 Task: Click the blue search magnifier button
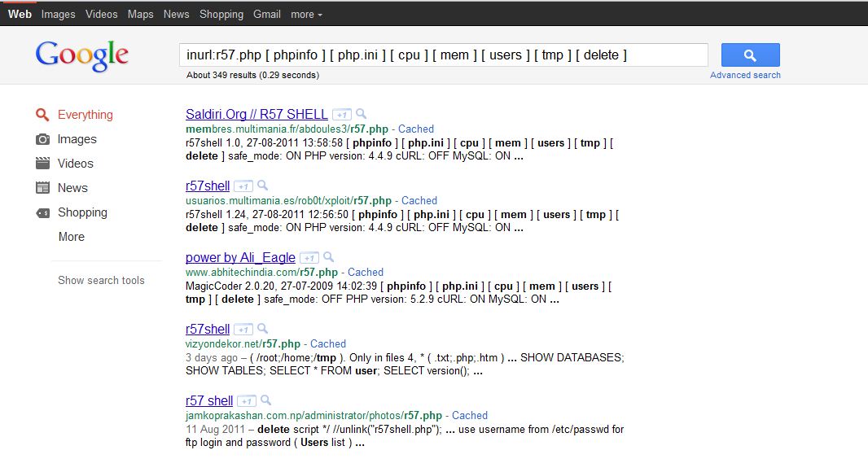750,55
